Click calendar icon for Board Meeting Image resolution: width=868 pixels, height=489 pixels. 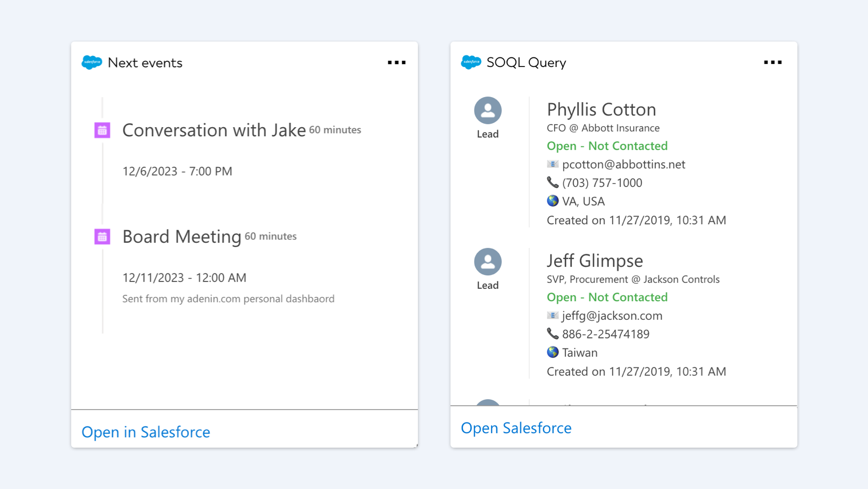click(x=102, y=237)
